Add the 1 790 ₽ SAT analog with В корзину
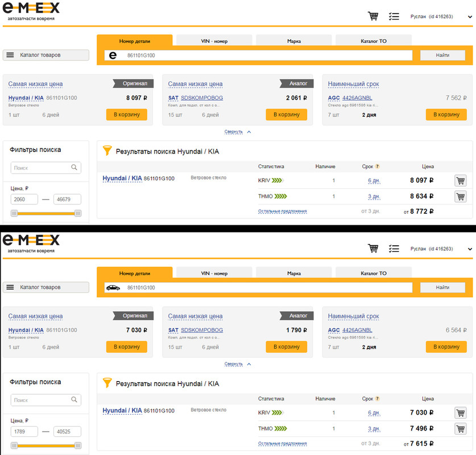This screenshot has width=476, height=455. [286, 346]
